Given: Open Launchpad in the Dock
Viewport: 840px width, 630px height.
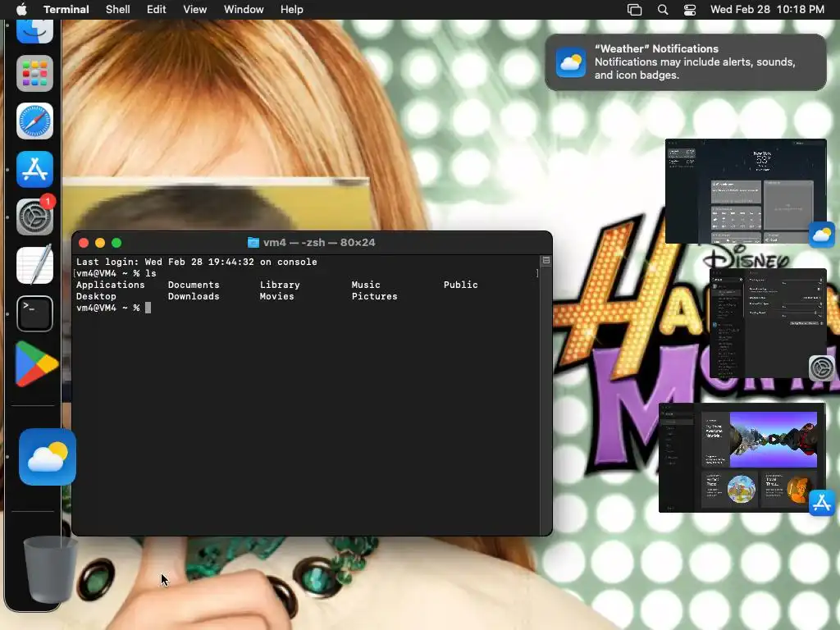Looking at the screenshot, I should point(34,73).
